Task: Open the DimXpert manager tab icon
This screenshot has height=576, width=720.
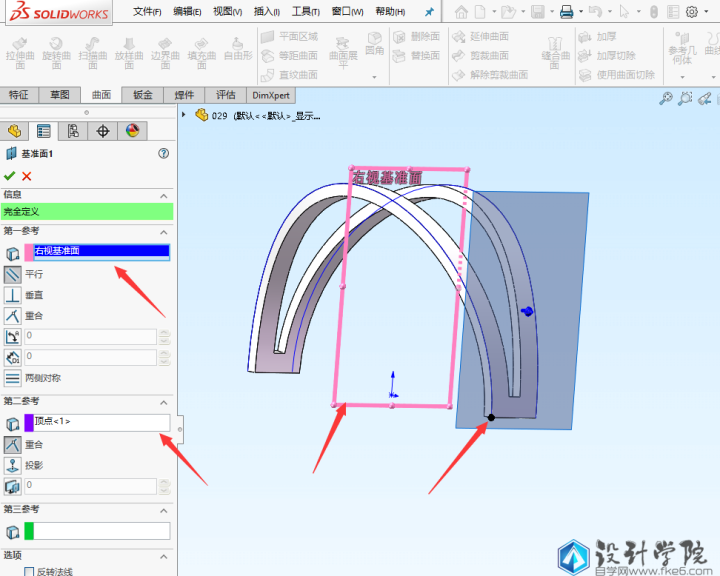Action: pyautogui.click(x=102, y=131)
